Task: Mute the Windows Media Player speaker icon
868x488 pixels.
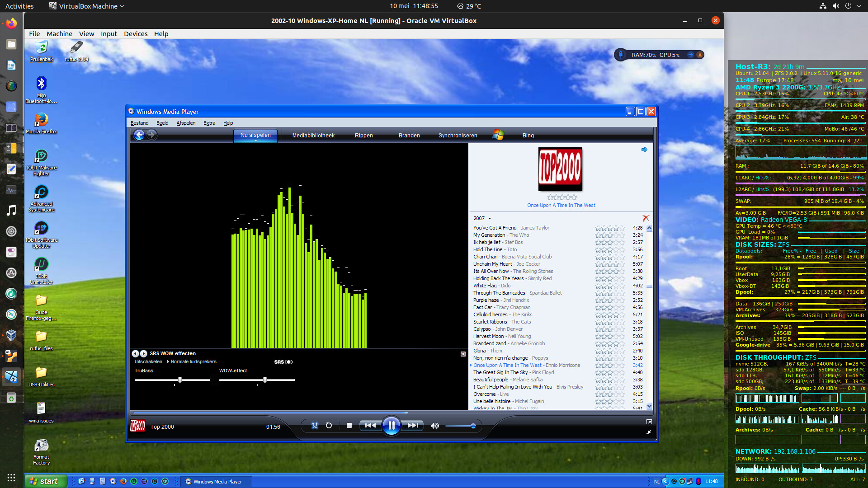Action: (x=435, y=426)
